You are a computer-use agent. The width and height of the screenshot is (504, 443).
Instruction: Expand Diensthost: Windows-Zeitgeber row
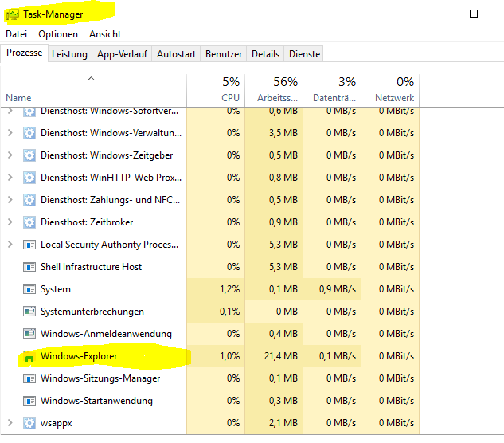coord(10,155)
